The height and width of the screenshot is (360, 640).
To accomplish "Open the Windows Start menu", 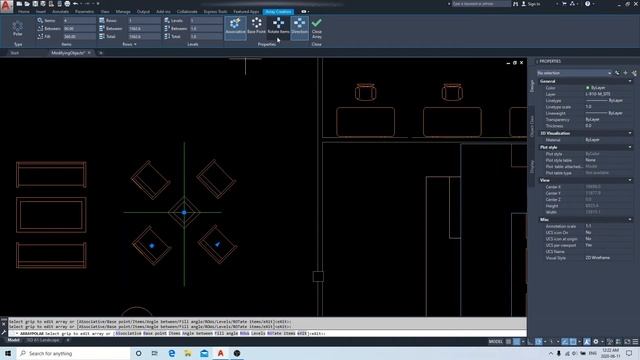I will click(8, 353).
